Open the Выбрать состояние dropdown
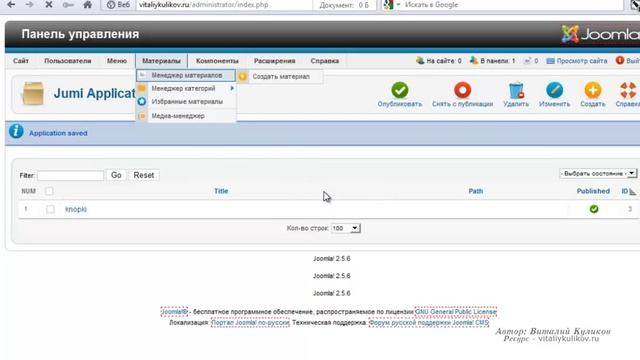Viewport: 640px width, 360px height. click(598, 173)
